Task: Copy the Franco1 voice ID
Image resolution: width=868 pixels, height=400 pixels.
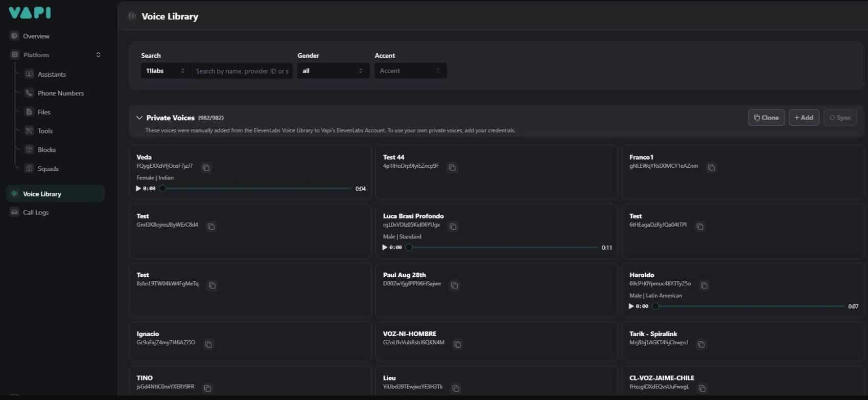Action: 711,168
